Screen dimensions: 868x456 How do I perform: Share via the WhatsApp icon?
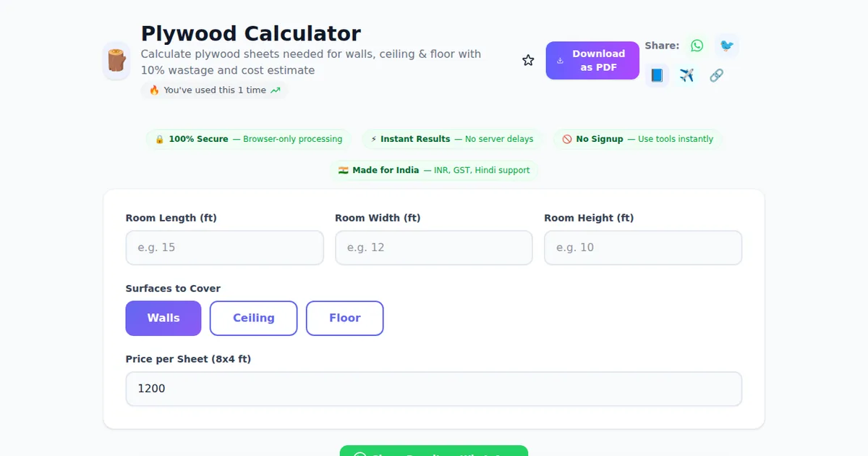coord(697,46)
